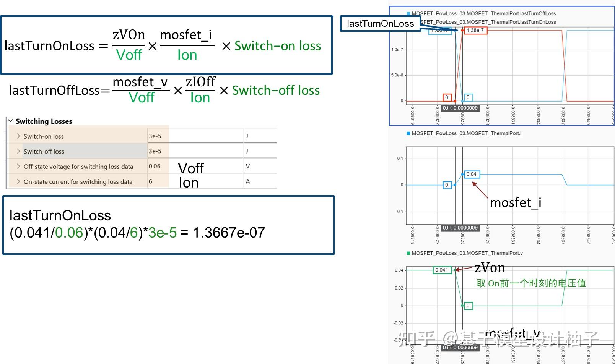Screen dimensions: 615x364
Task: Select the blue 0 cursor label in loss plot
Action: coord(468,97)
